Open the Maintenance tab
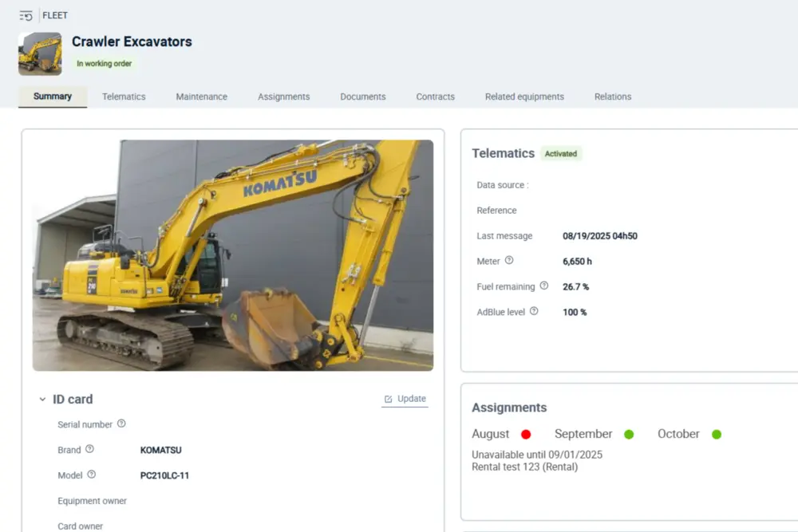 coord(201,97)
